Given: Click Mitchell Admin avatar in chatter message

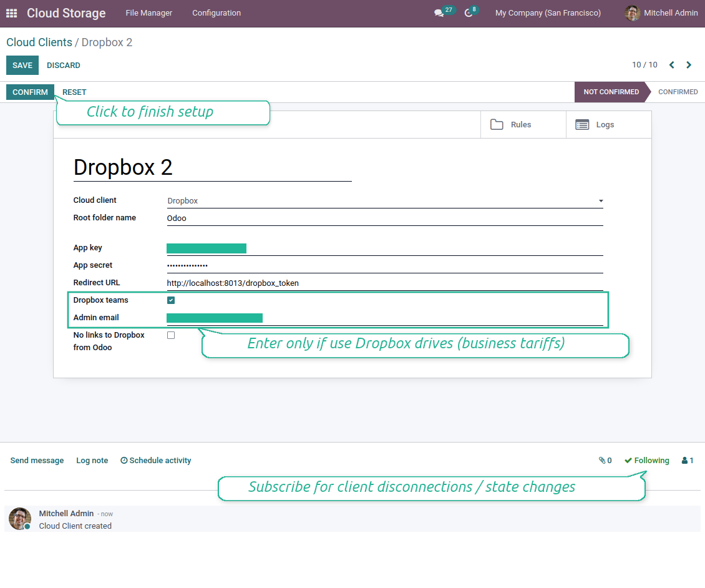Looking at the screenshot, I should (x=20, y=519).
